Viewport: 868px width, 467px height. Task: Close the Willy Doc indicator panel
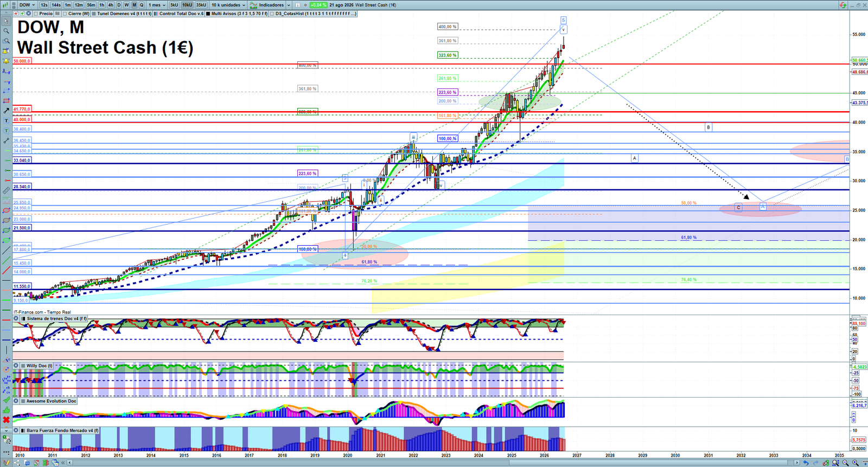click(16, 366)
